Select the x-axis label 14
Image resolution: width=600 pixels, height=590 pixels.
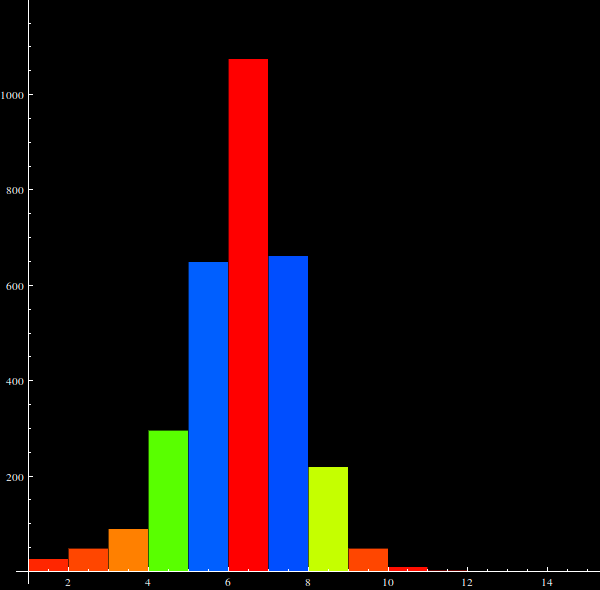click(x=547, y=582)
